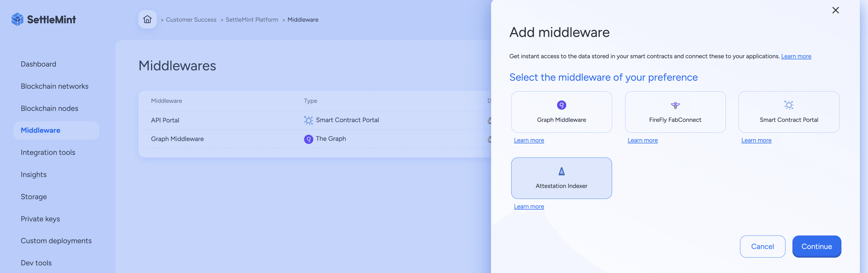Click the Smart Contract Portal type cell text
This screenshot has height=273, width=868.
(347, 120)
